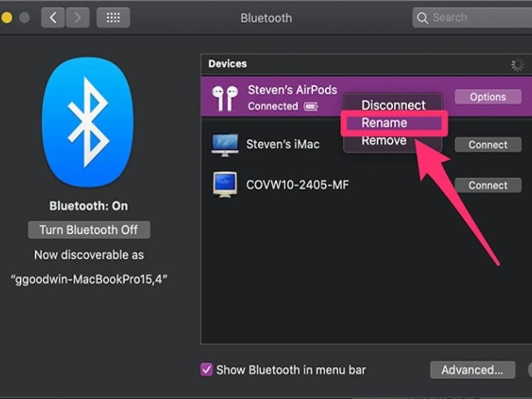Connect to Steven's iMac

click(x=487, y=144)
